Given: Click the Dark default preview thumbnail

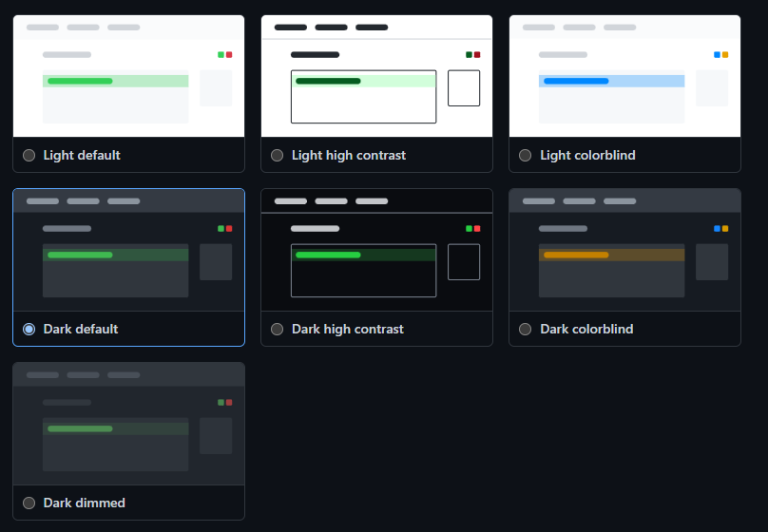Looking at the screenshot, I should [x=129, y=250].
